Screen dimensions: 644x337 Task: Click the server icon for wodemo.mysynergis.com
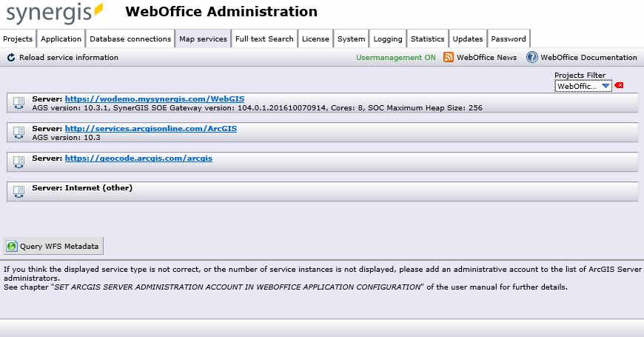click(x=19, y=103)
